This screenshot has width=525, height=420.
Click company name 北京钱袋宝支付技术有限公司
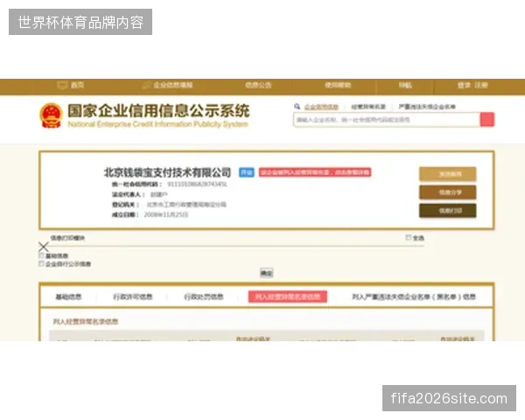click(x=167, y=172)
